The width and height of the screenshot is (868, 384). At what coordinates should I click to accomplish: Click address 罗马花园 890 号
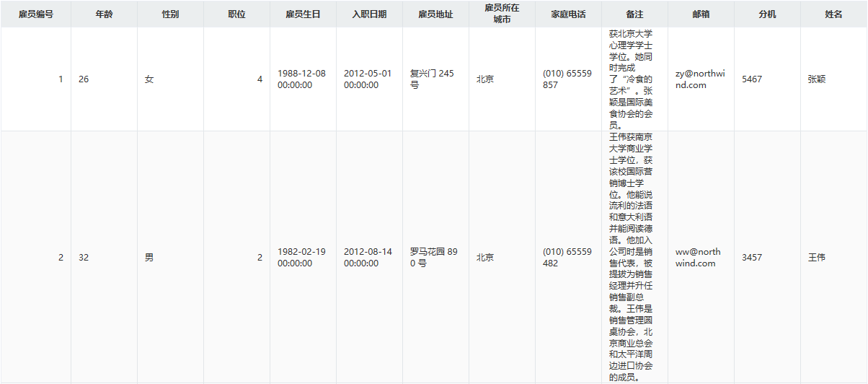(x=435, y=257)
